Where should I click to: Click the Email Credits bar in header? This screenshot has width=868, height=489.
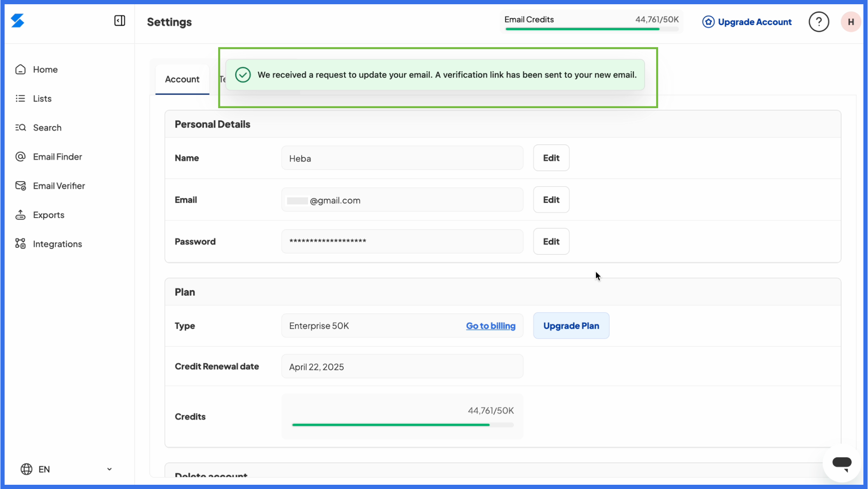592,29
